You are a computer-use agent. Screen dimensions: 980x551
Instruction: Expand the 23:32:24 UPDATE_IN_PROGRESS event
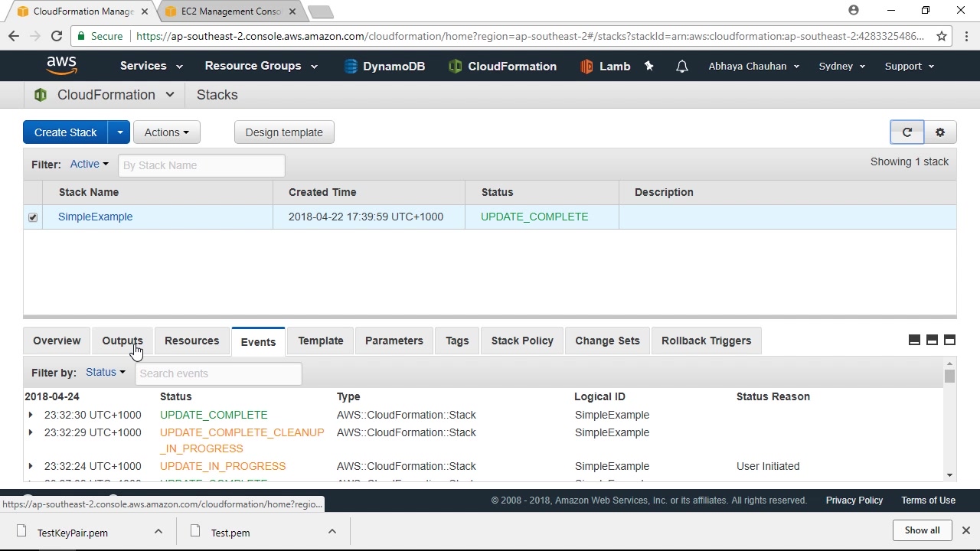(x=31, y=466)
